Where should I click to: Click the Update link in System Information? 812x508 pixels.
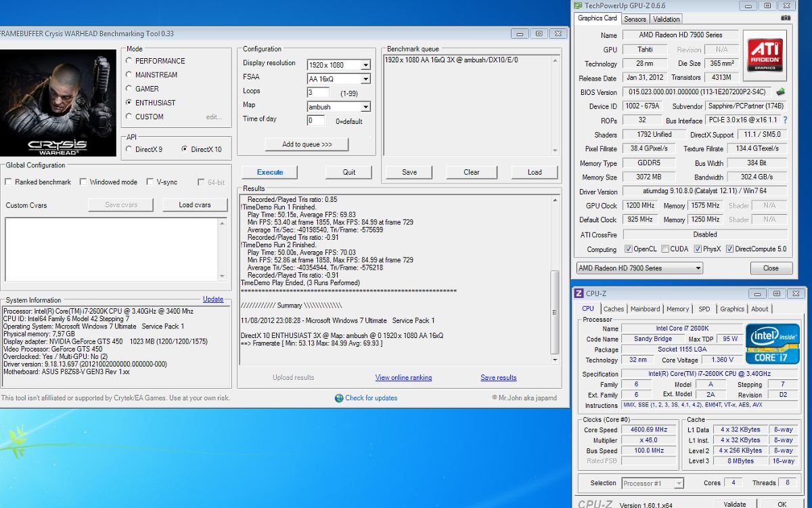coord(213,299)
